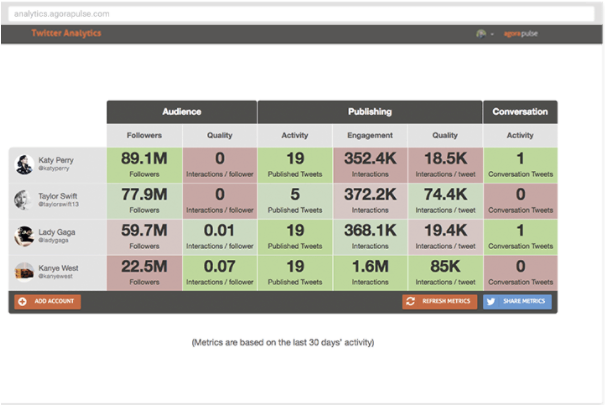Click Katy Perry's 1 Conversation Tweets cell

pyautogui.click(x=520, y=165)
